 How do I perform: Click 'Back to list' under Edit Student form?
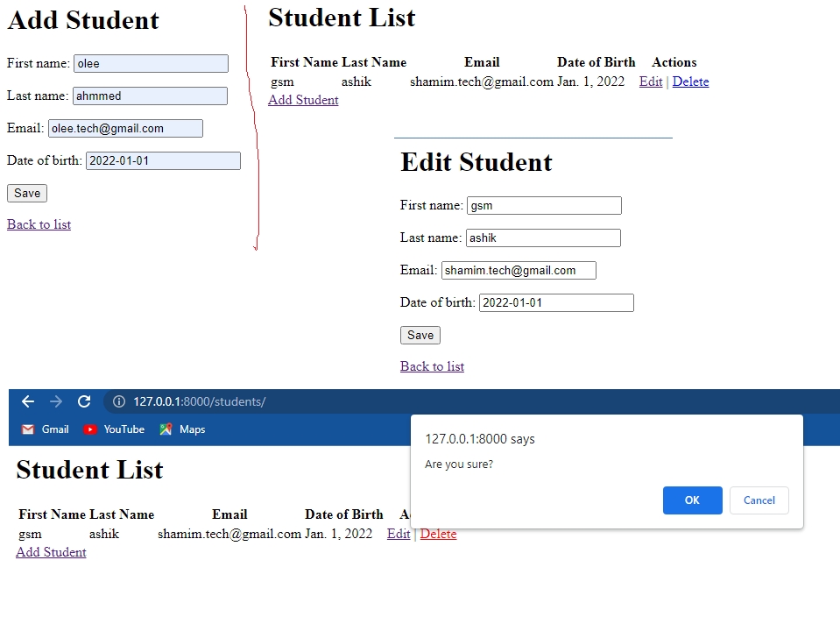click(x=432, y=366)
